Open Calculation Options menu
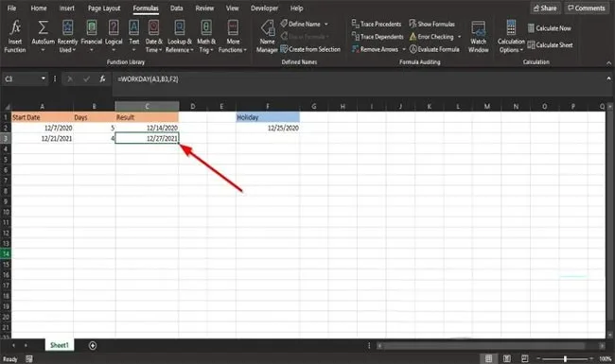 (x=511, y=37)
